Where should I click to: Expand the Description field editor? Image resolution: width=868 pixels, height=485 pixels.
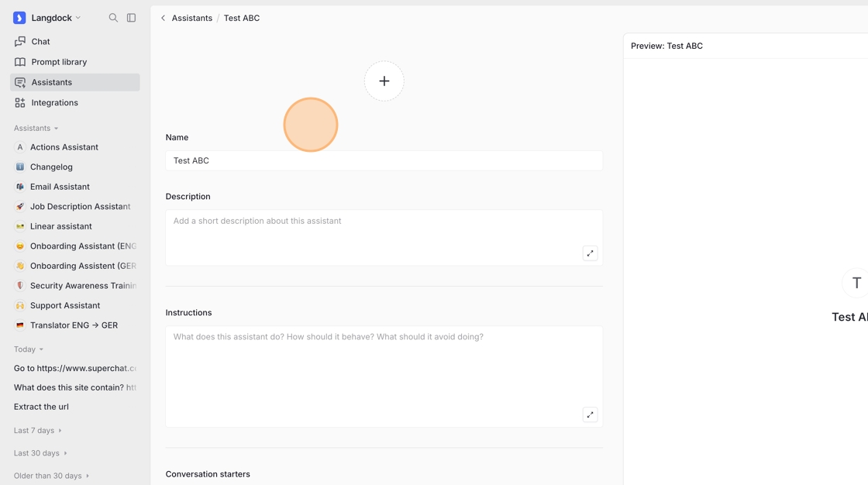[x=590, y=253]
